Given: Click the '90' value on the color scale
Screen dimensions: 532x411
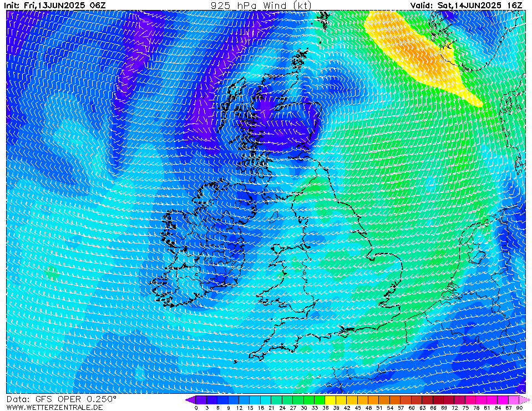Looking at the screenshot, I should point(519,408).
